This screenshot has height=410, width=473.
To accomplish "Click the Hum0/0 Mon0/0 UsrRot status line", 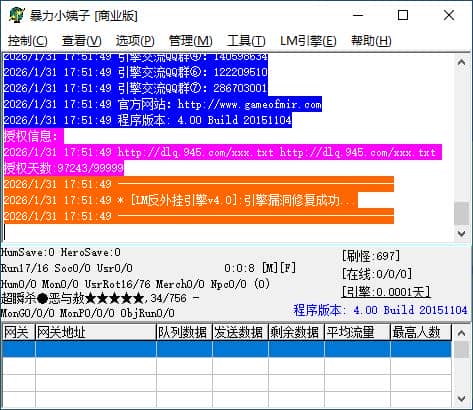I will click(x=135, y=284).
